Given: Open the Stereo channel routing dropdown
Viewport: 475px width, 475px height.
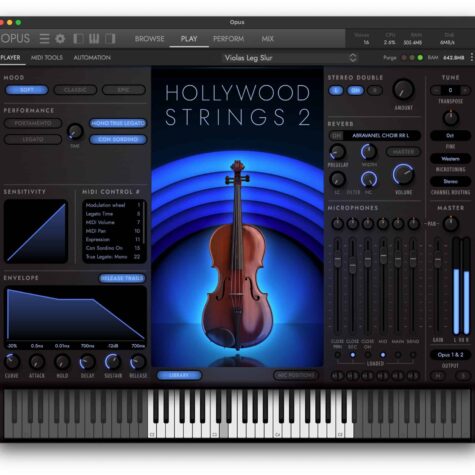Looking at the screenshot, I should coord(450,181).
